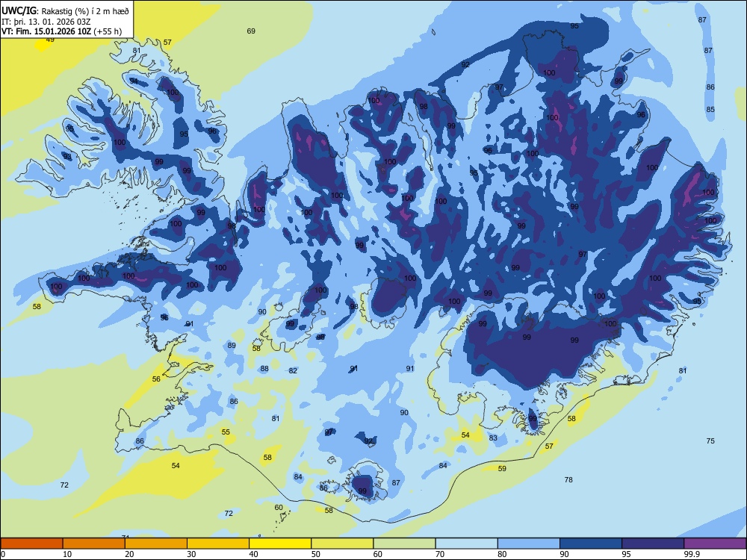The width and height of the screenshot is (747, 560).
Task: Click the value '83' near the south coast
Action: (x=493, y=438)
